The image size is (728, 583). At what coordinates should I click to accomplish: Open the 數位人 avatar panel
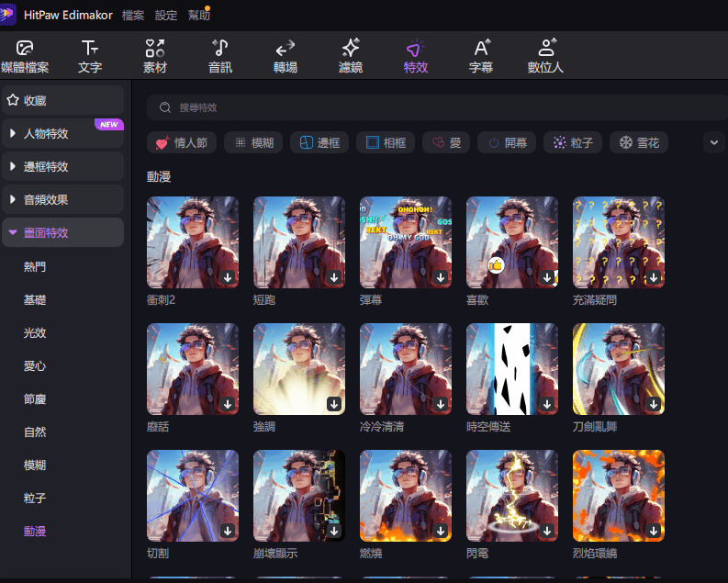[546, 56]
